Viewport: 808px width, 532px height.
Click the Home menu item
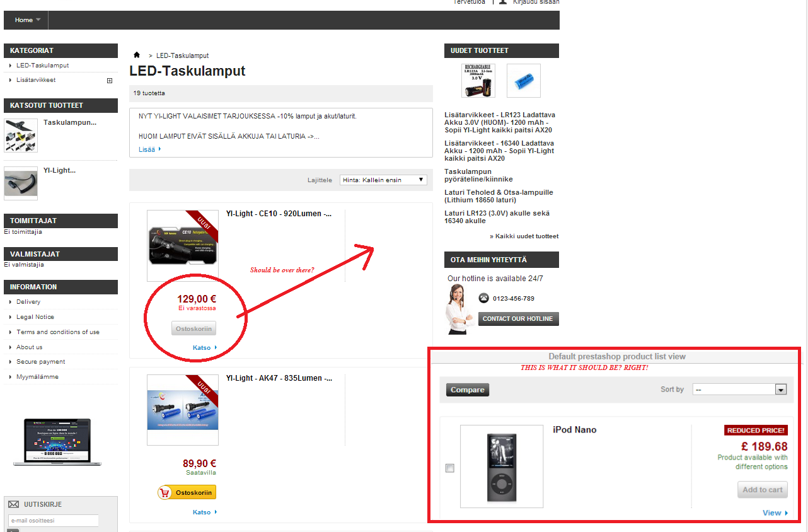pos(24,20)
